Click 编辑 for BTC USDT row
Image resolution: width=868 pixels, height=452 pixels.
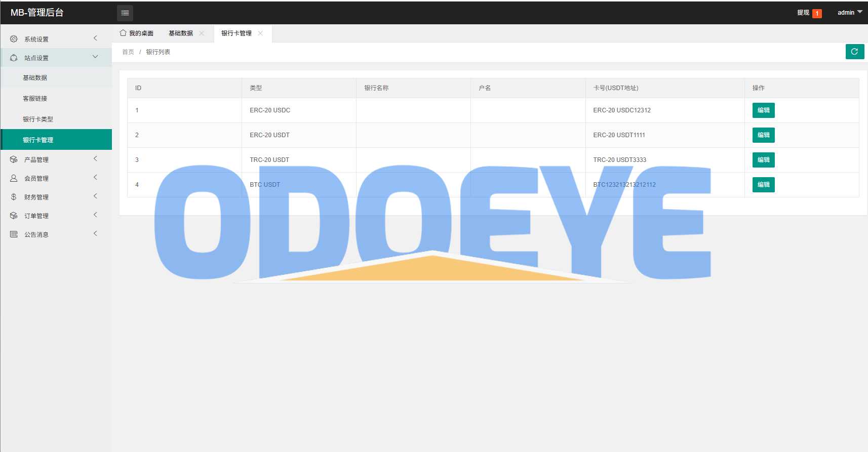(764, 185)
